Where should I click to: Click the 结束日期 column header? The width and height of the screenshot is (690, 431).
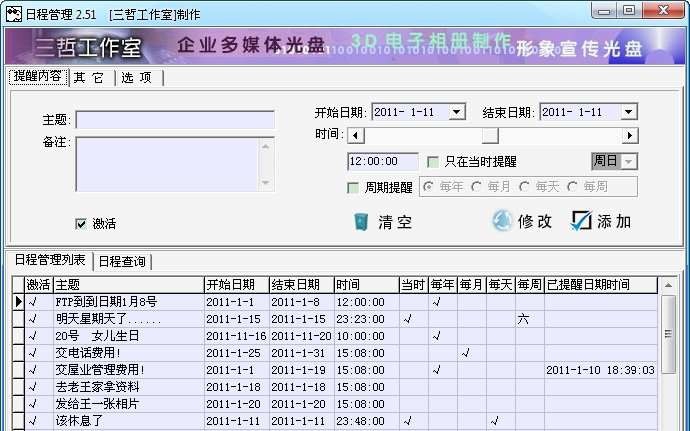click(x=301, y=285)
